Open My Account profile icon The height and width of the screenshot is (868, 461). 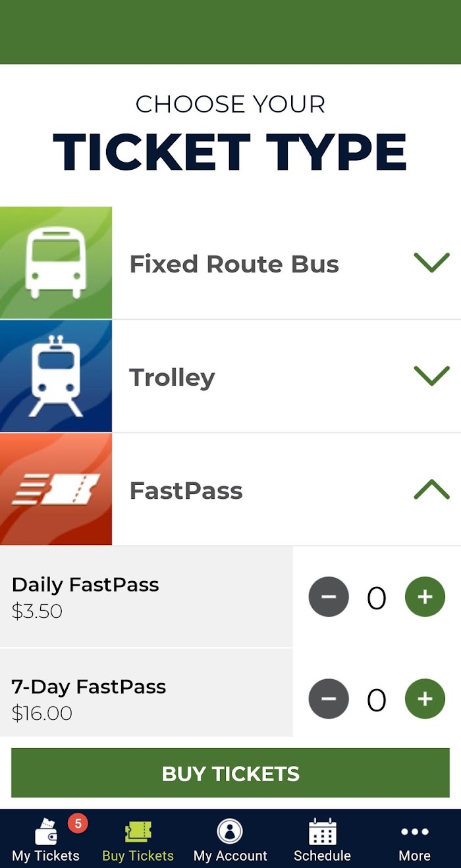(230, 832)
